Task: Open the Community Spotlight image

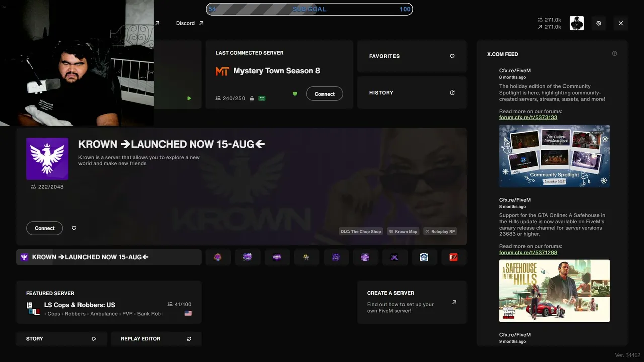Action: click(x=554, y=156)
